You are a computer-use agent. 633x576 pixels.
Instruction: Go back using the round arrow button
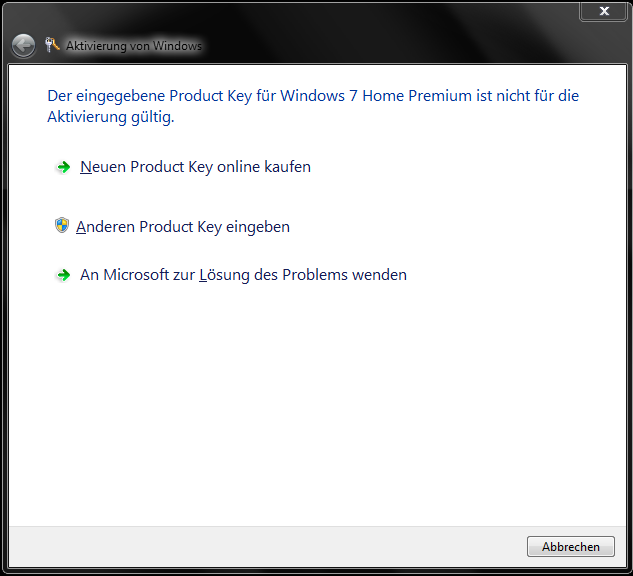pyautogui.click(x=23, y=46)
